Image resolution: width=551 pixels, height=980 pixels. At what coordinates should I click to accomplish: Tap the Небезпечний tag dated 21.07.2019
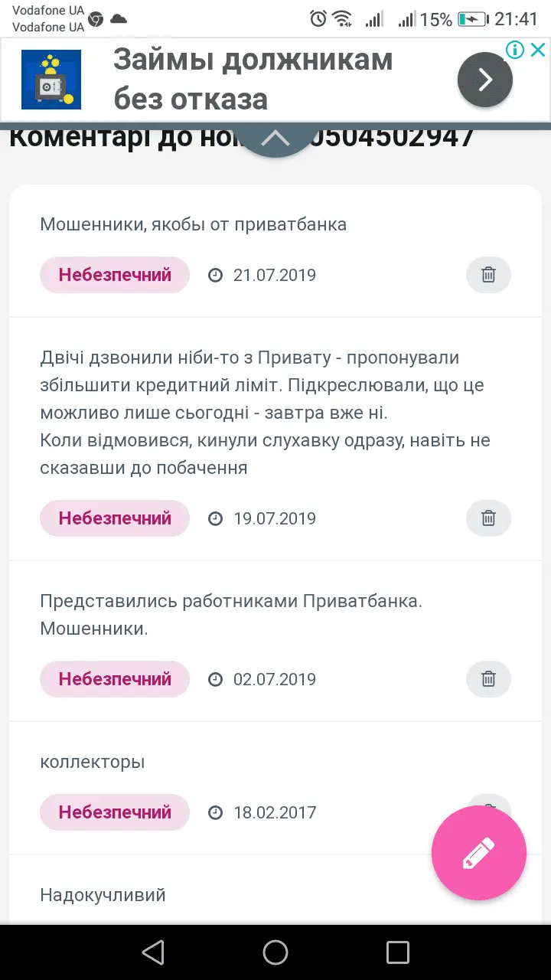coord(115,275)
